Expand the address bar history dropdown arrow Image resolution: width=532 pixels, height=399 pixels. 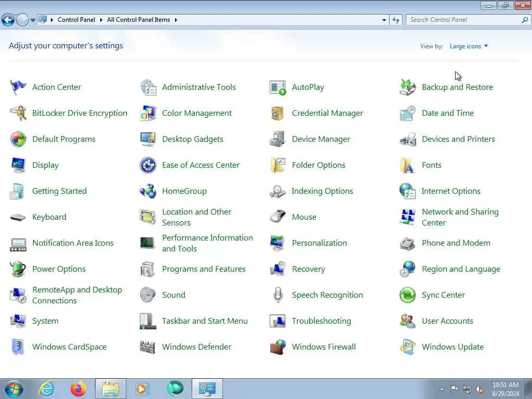[x=384, y=20]
